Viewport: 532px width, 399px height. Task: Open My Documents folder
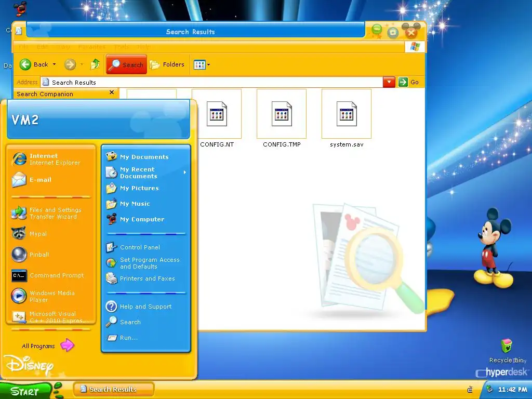coord(146,157)
